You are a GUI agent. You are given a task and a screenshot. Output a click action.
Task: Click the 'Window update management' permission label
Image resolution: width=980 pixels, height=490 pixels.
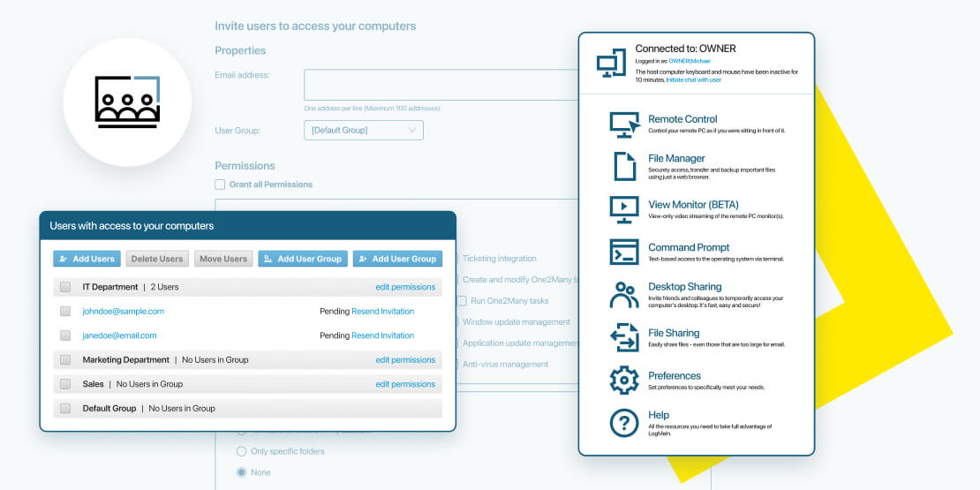[x=516, y=322]
